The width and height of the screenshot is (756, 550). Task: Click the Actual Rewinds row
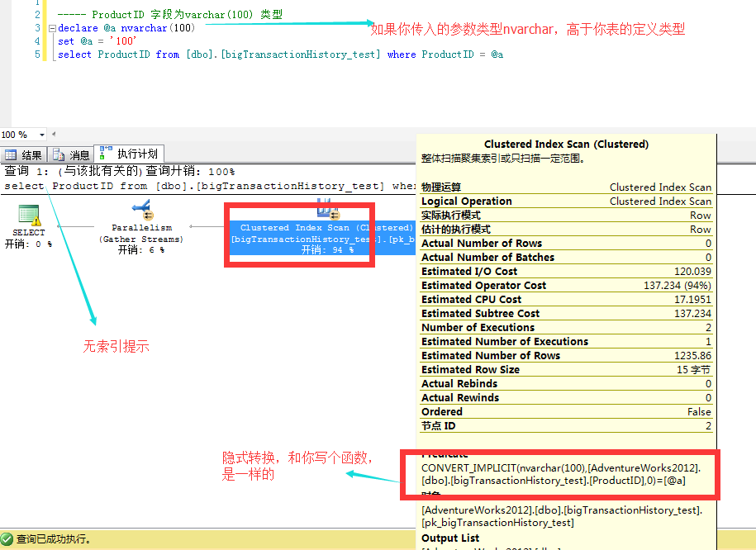click(x=566, y=398)
